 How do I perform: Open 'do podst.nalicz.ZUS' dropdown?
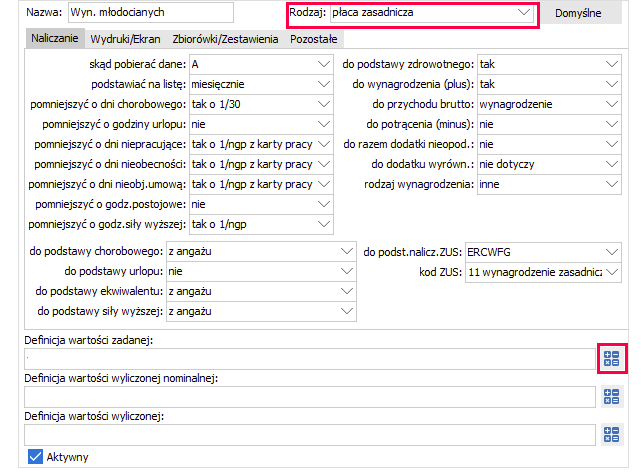(543, 252)
